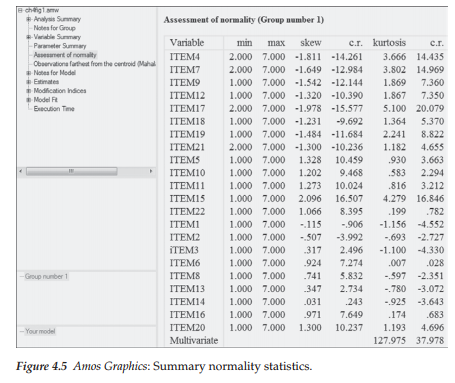
Task: Expand the Analysis Summary tree node
Action: pos(29,19)
